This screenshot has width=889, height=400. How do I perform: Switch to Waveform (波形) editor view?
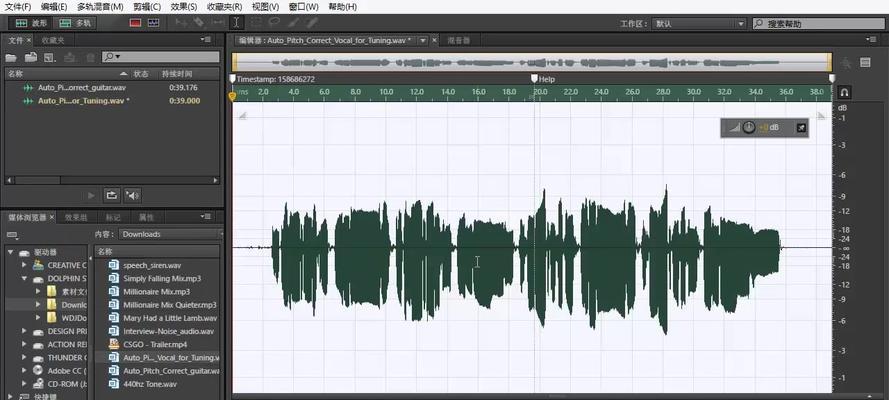(x=31, y=23)
